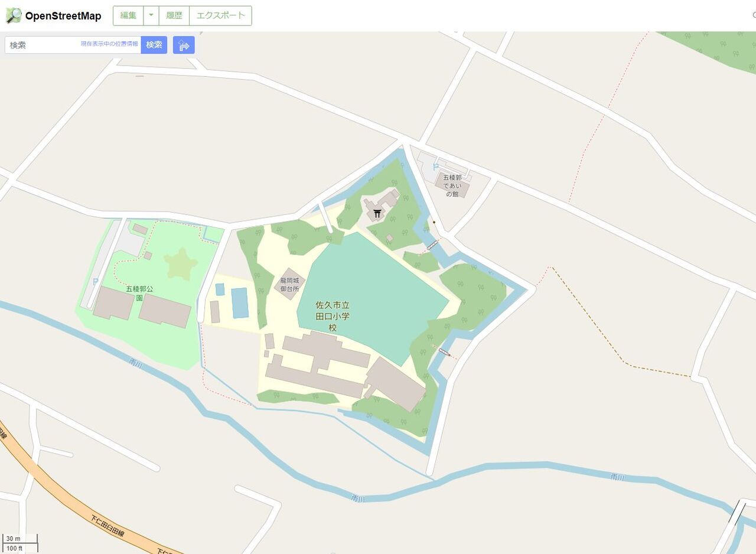Click the OpenStreetMap magnifier logo icon
756x554 pixels.
[x=14, y=16]
